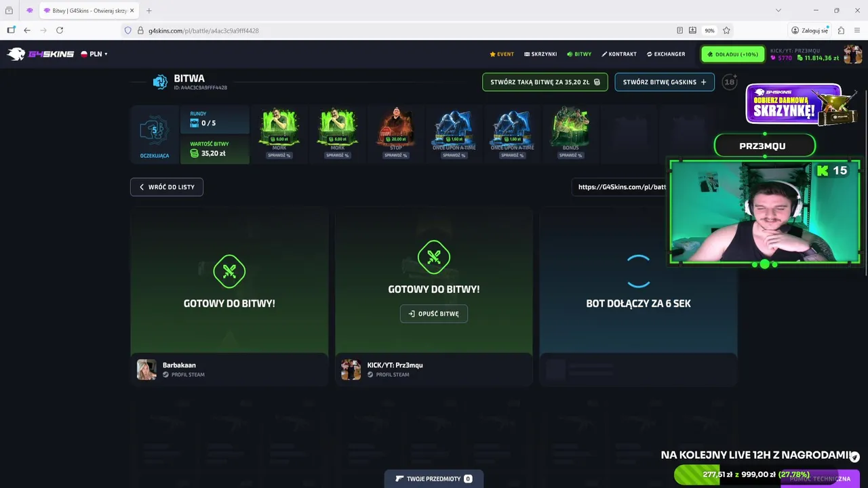The image size is (868, 488).
Task: Click the STOP case thumbnail
Action: (396, 127)
